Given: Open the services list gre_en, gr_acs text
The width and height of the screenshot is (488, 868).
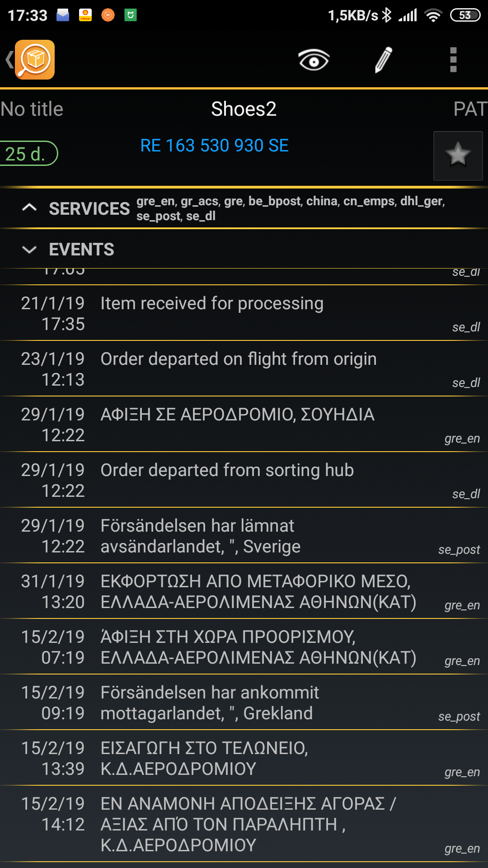Looking at the screenshot, I should (291, 208).
